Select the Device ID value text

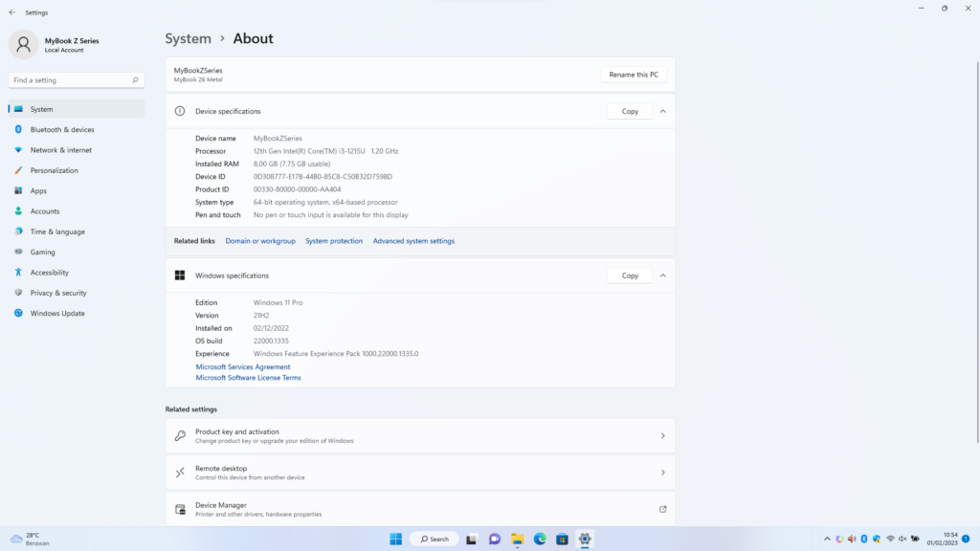(x=323, y=177)
